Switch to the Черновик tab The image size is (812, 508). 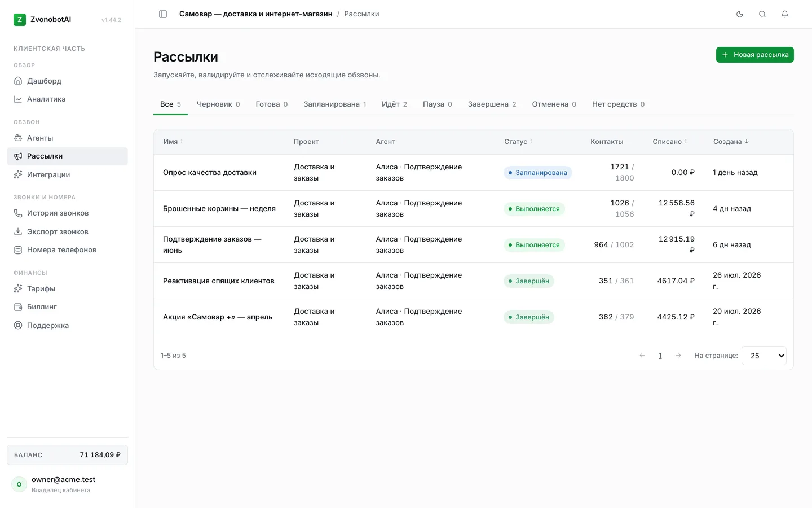pyautogui.click(x=218, y=104)
